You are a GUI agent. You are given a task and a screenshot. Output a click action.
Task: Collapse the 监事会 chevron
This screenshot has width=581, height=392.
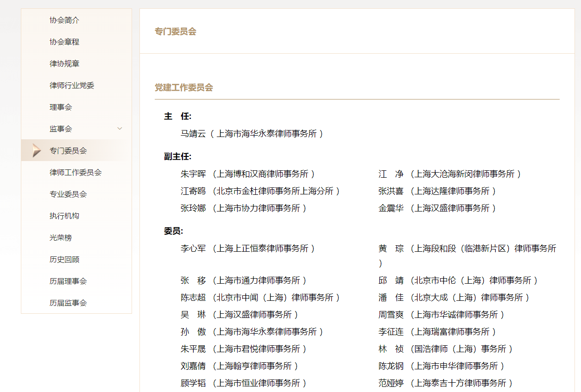point(120,128)
